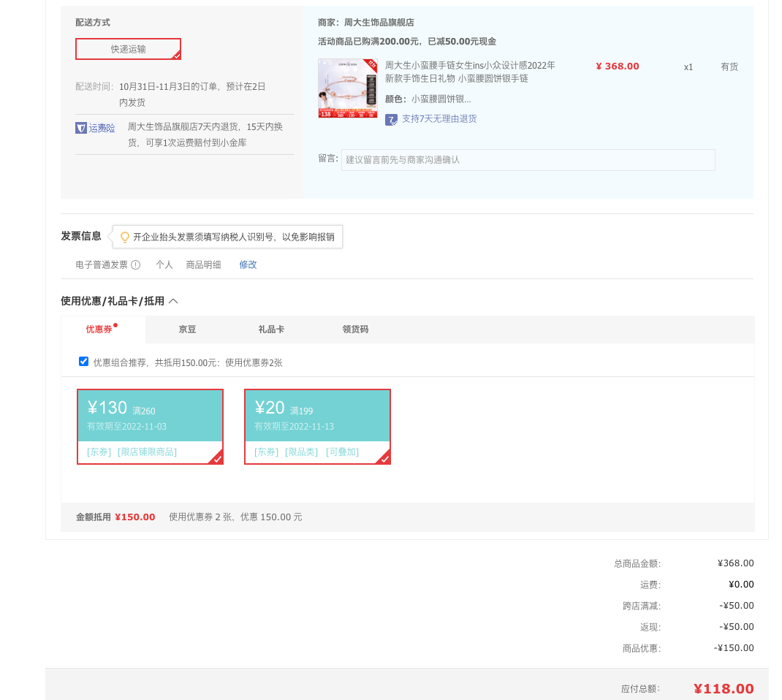Click 总商品金额 ¥368.00 value

click(x=736, y=563)
